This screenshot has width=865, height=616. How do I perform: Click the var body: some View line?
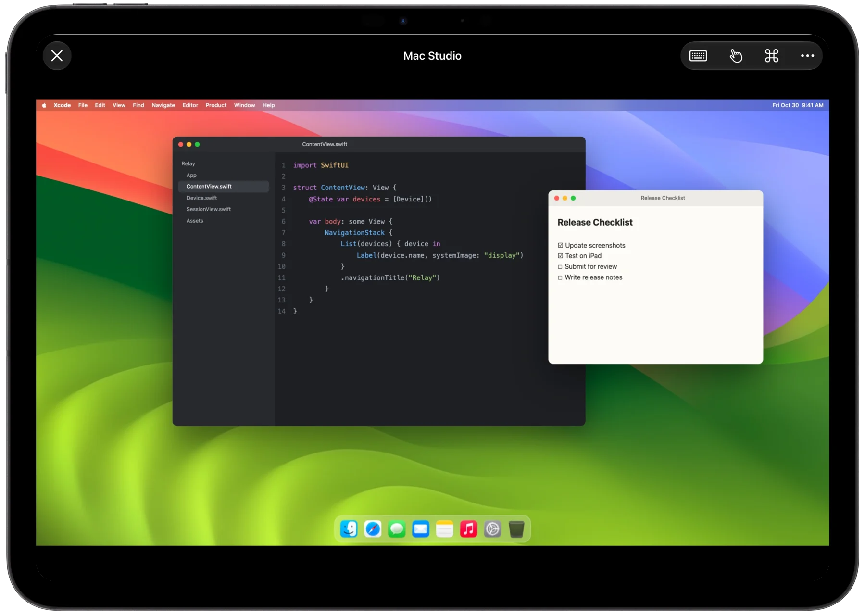pos(351,222)
